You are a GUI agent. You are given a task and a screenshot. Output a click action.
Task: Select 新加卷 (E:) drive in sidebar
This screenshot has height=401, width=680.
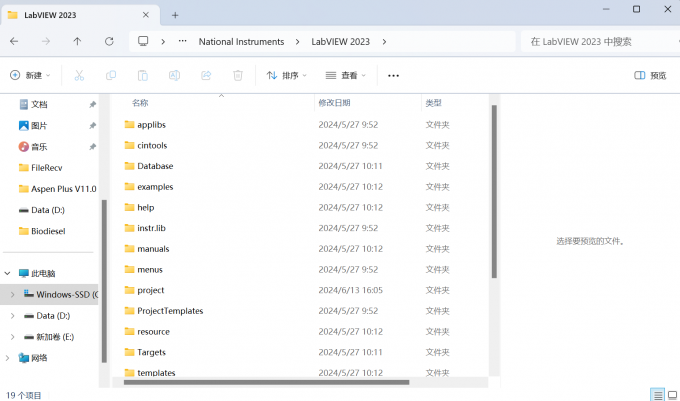click(x=55, y=337)
